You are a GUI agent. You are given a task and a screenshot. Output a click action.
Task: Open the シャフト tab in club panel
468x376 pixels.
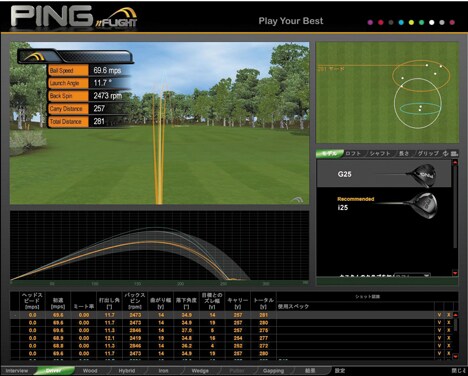pyautogui.click(x=380, y=153)
